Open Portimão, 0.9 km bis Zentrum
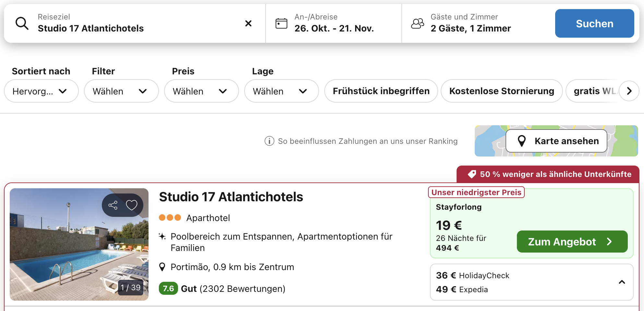The width and height of the screenshot is (644, 311). click(x=232, y=267)
